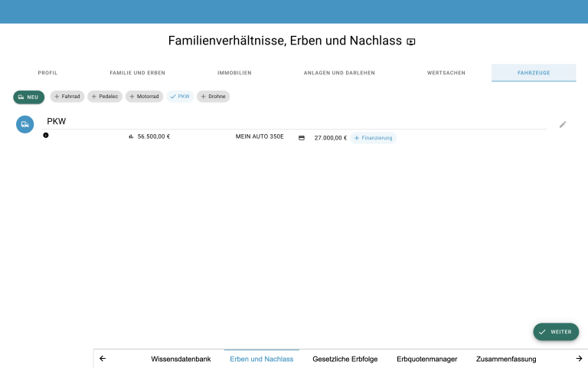Click the WEITER button

coord(556,332)
